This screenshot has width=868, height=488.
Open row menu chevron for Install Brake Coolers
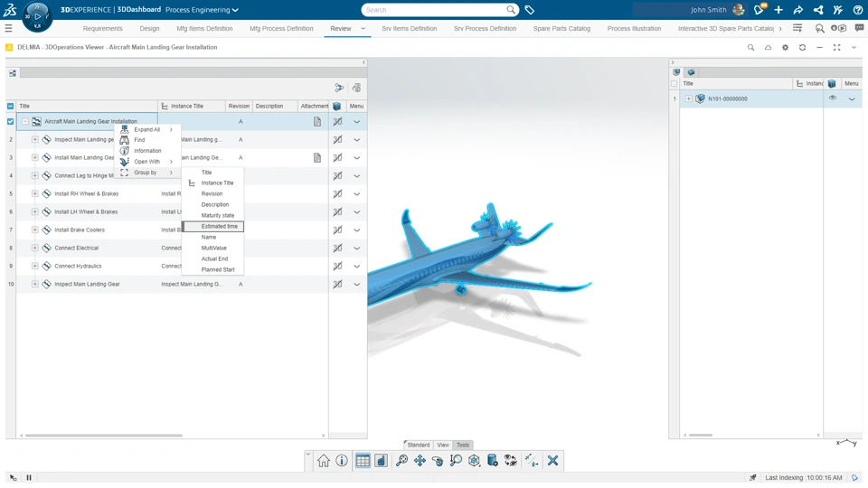point(356,230)
